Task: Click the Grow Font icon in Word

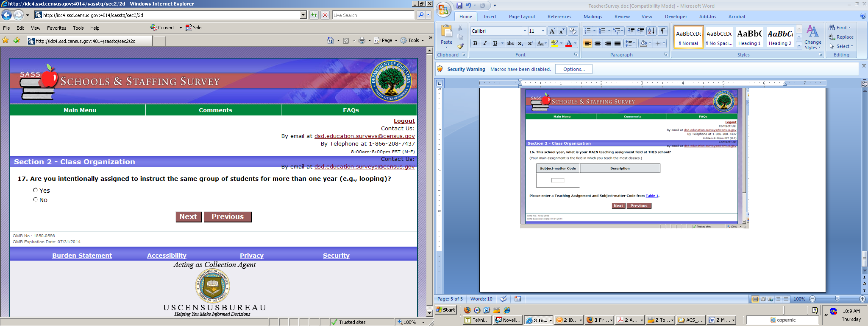Action: coord(552,31)
